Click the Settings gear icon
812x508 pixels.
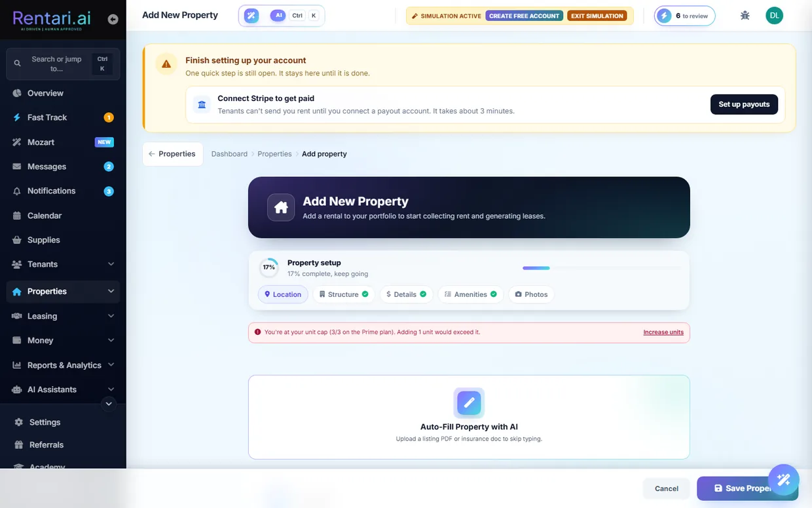[18, 422]
